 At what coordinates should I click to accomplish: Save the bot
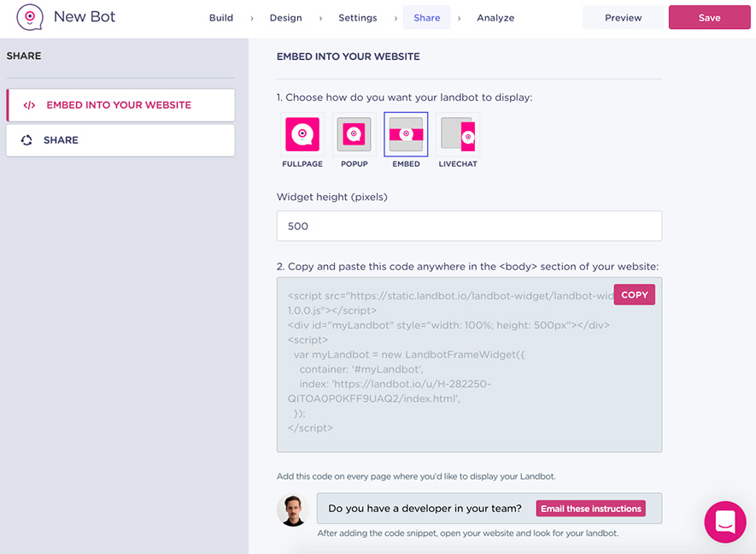click(x=709, y=18)
